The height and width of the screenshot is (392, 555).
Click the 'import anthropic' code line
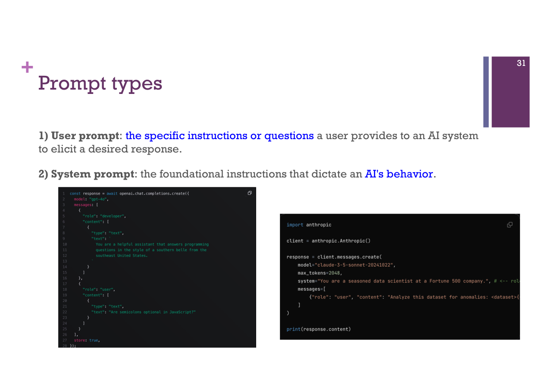click(x=309, y=225)
